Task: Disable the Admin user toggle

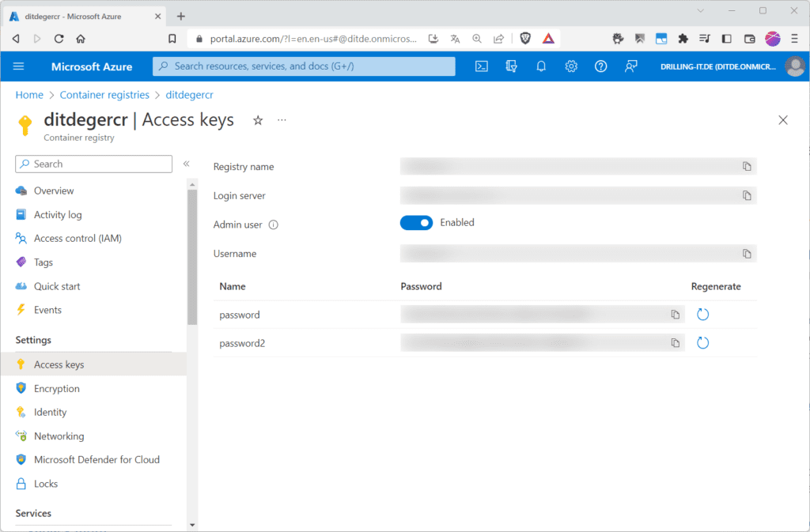Action: pos(416,223)
